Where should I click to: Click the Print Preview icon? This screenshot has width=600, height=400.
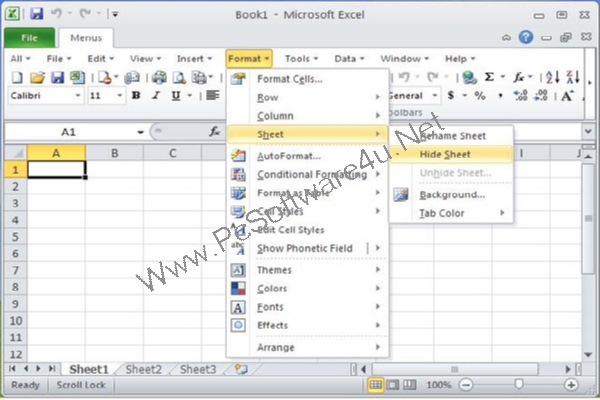coord(179,78)
